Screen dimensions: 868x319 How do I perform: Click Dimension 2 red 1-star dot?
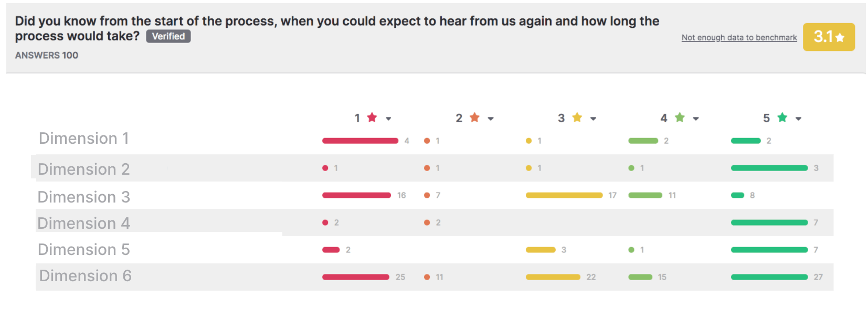(325, 168)
